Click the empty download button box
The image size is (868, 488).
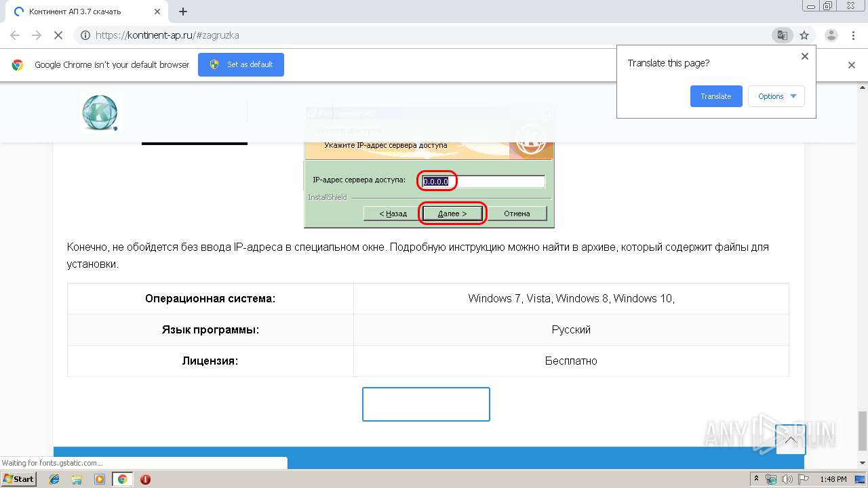click(x=426, y=404)
